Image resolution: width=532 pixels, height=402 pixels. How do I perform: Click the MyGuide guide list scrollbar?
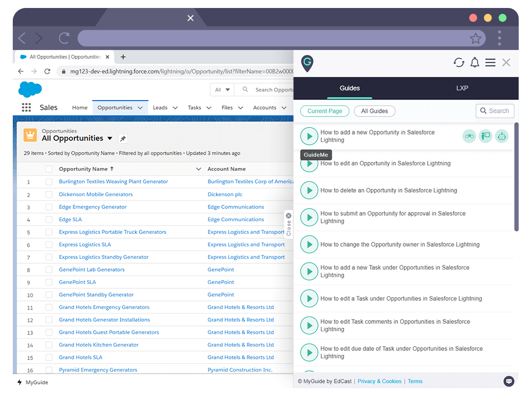coord(516,177)
